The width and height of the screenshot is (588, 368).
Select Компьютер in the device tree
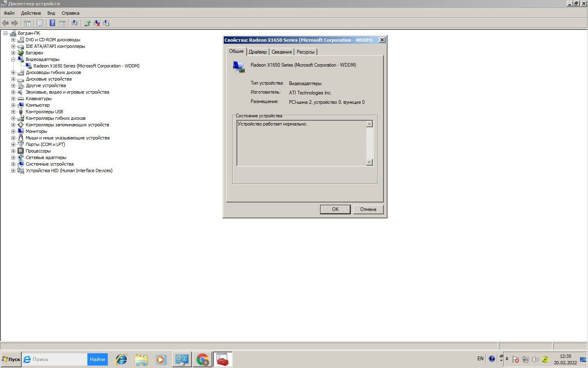coord(38,105)
